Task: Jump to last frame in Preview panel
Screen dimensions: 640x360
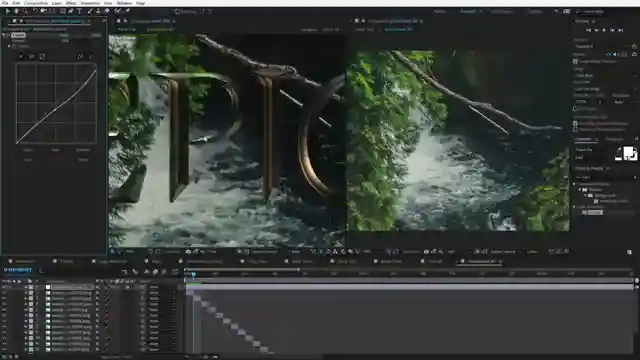Action: tap(621, 30)
